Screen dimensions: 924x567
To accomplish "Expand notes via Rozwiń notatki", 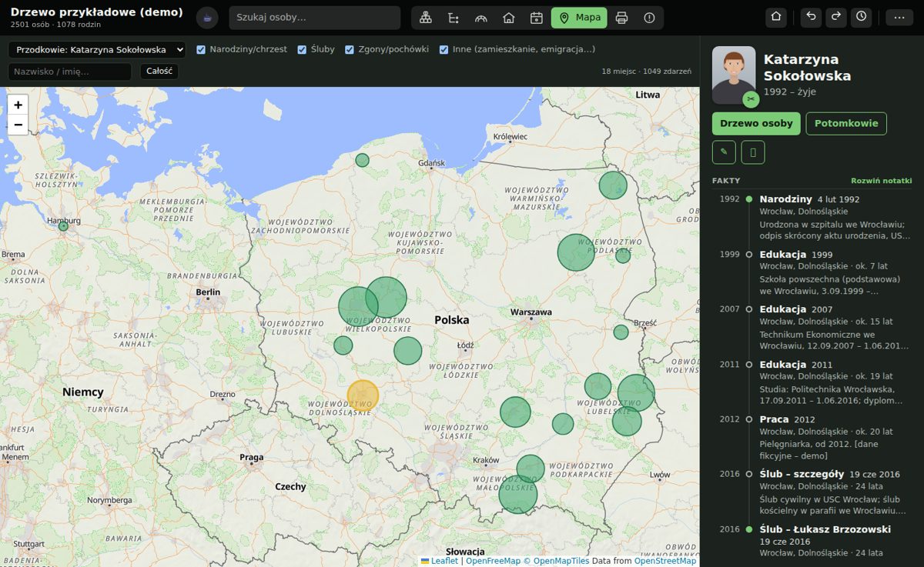I will [x=881, y=181].
